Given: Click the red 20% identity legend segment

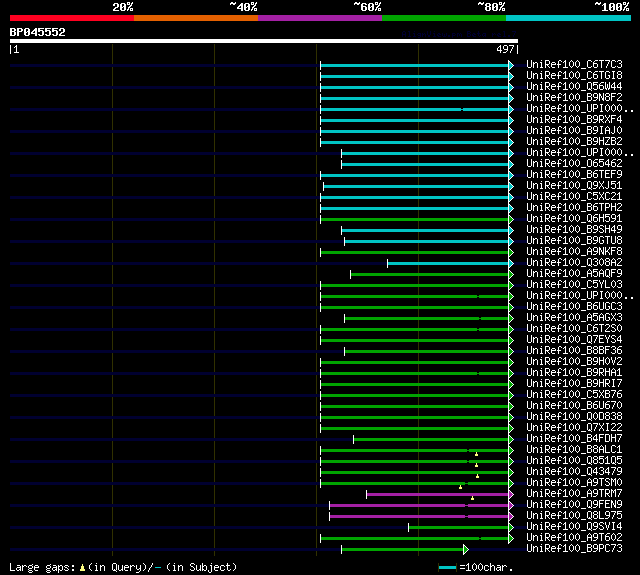Looking at the screenshot, I should [x=72, y=18].
